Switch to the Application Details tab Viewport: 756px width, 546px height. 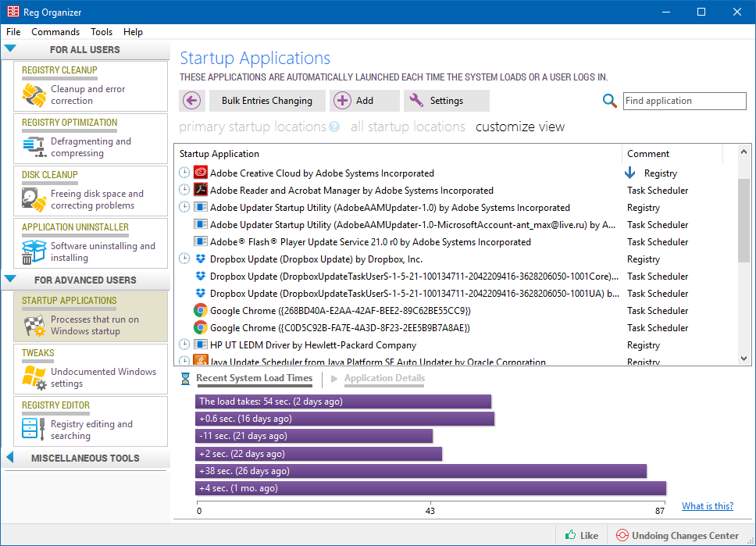[384, 378]
